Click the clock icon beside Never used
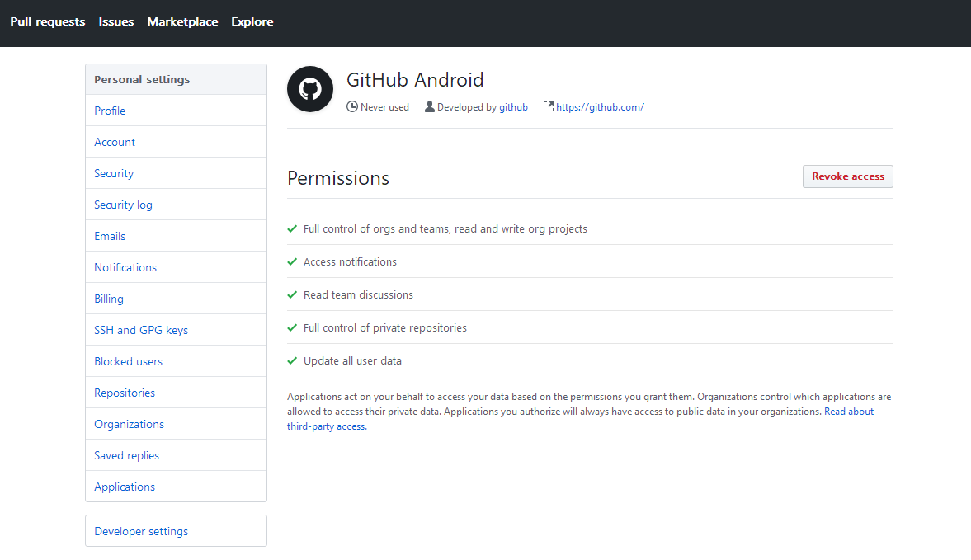This screenshot has height=560, width=971. coord(352,107)
